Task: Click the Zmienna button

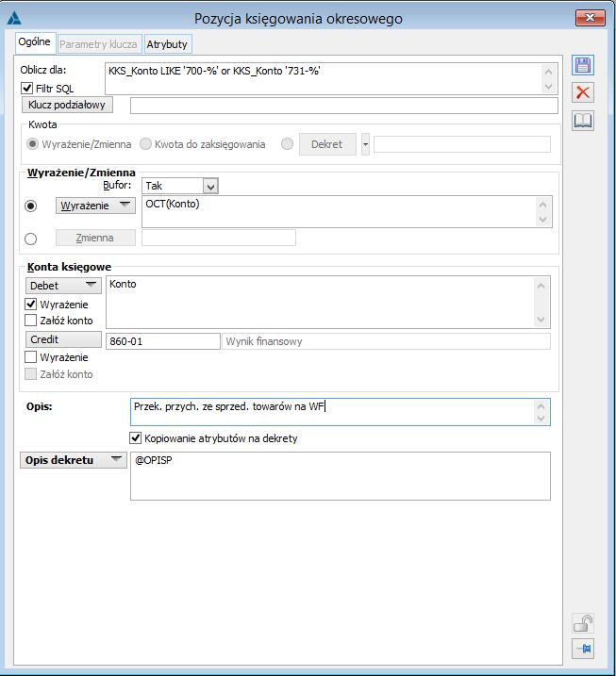Action: (x=95, y=238)
